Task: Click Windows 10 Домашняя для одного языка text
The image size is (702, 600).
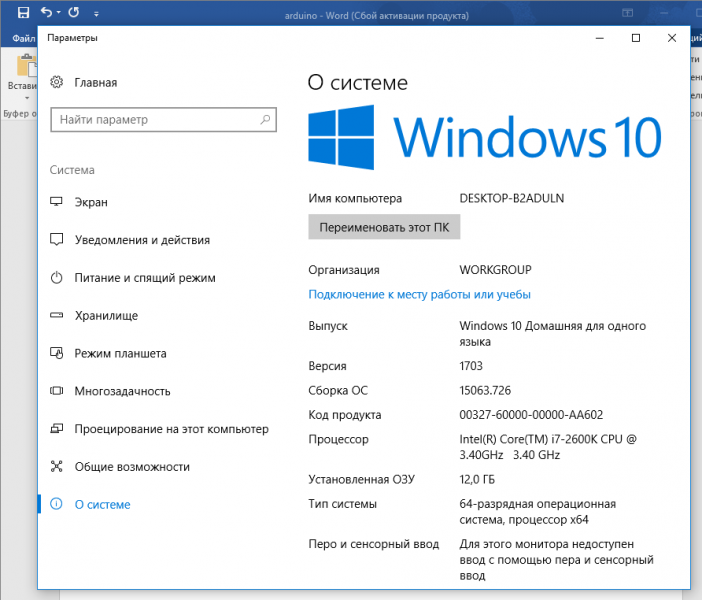Action: tap(552, 334)
